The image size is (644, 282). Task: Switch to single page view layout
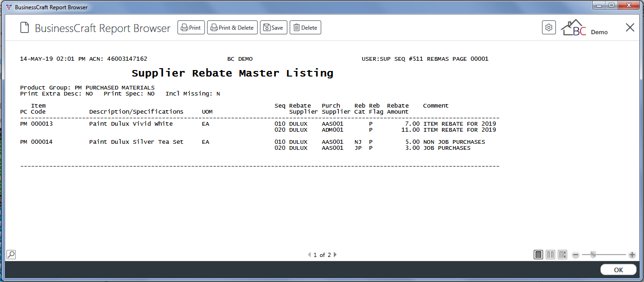(x=538, y=255)
